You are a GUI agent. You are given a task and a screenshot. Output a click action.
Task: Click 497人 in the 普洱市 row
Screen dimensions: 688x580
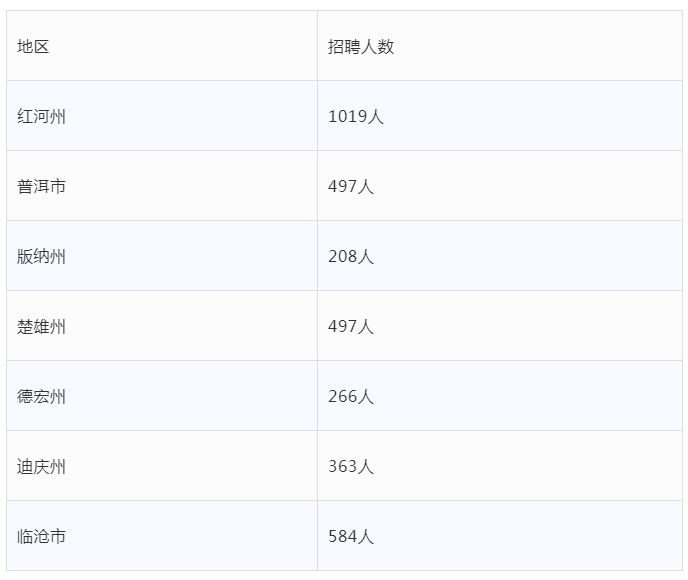click(x=350, y=187)
